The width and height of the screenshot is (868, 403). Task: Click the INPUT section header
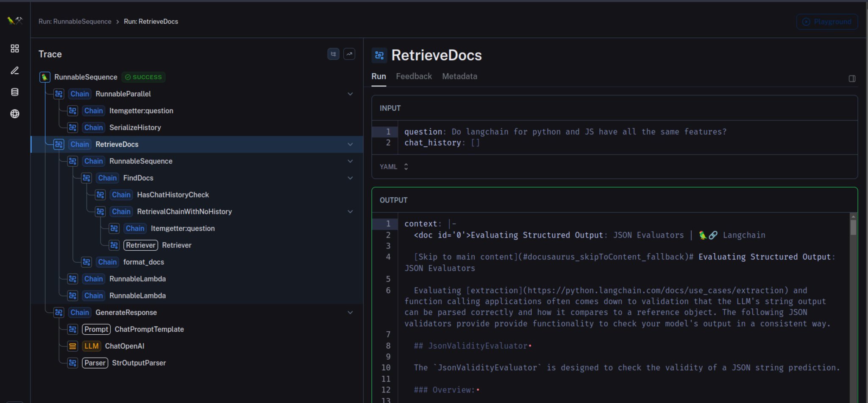click(x=390, y=108)
